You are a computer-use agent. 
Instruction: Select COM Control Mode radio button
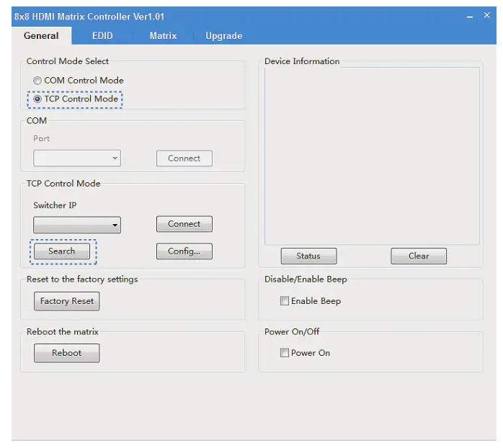click(37, 81)
